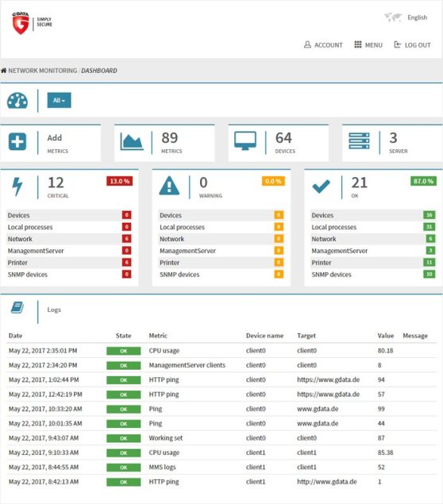Select MMS logs metric entry

click(x=162, y=467)
